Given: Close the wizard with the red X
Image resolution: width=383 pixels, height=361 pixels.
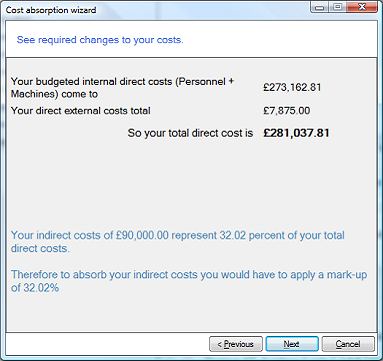Looking at the screenshot, I should pyautogui.click(x=362, y=7).
